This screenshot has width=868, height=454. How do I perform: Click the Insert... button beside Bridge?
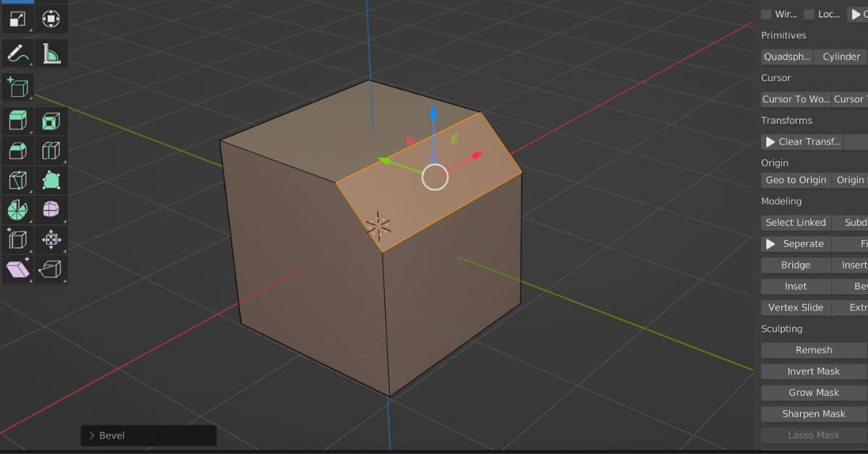pos(850,265)
